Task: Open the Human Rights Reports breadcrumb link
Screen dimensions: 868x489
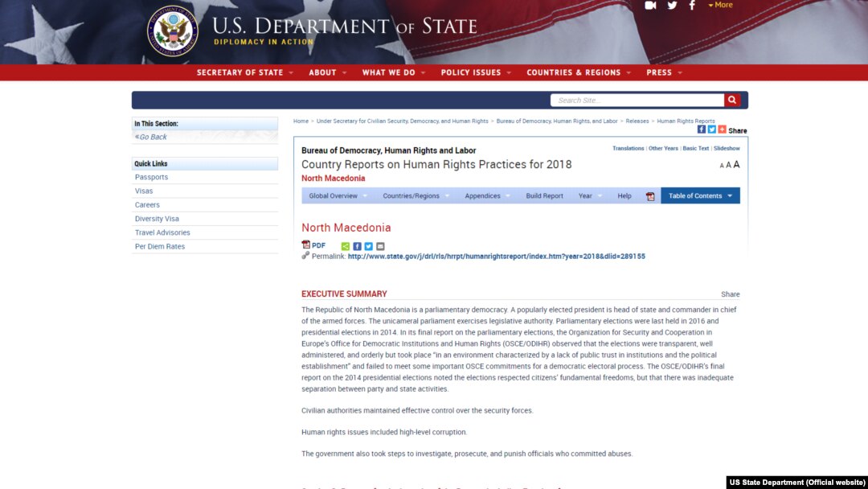Action: tap(686, 121)
